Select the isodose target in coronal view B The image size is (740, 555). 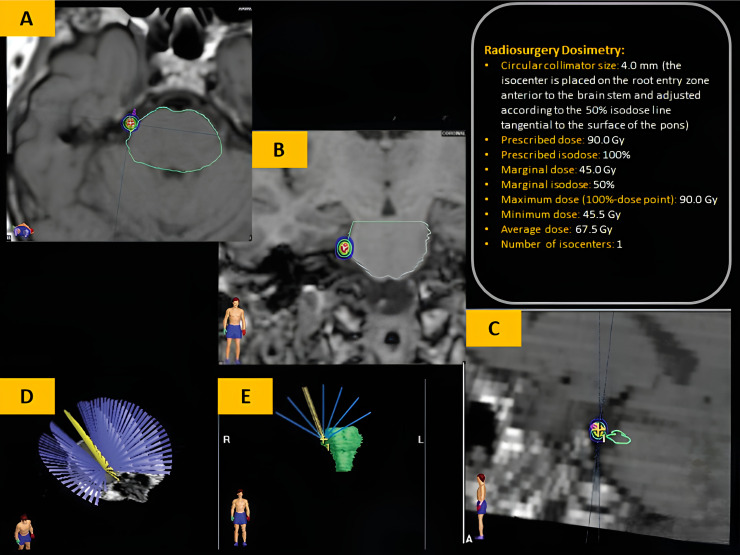tap(345, 247)
